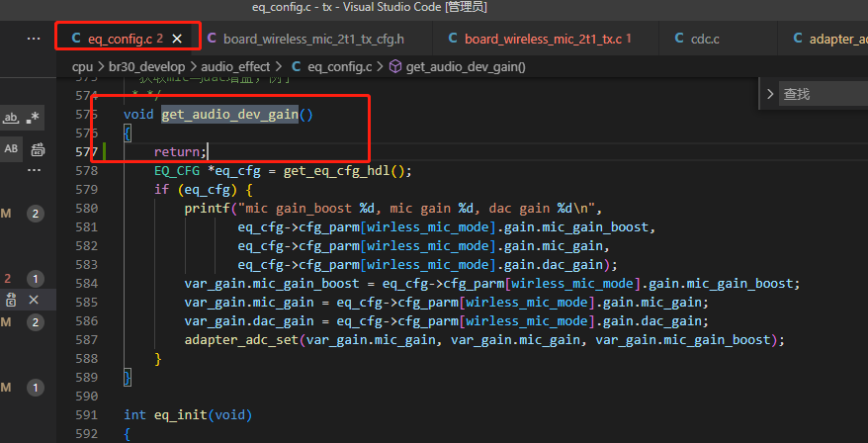Click get_audio_dev_gain function name on line 575

click(229, 115)
